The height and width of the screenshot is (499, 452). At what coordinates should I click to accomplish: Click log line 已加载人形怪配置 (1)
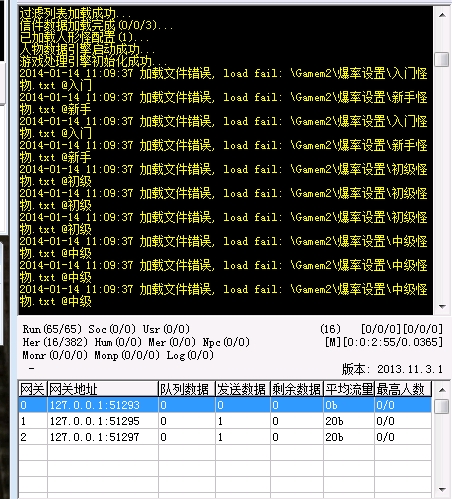point(84,37)
